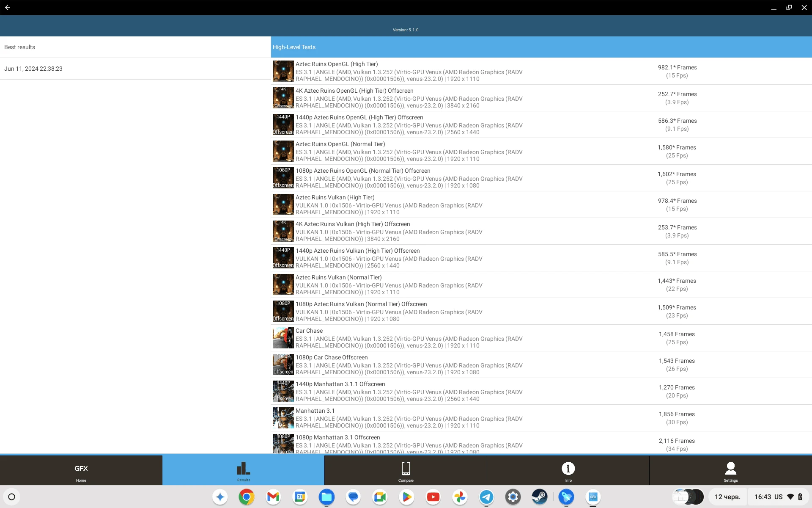Open Google Meet from the shelf

point(380,497)
